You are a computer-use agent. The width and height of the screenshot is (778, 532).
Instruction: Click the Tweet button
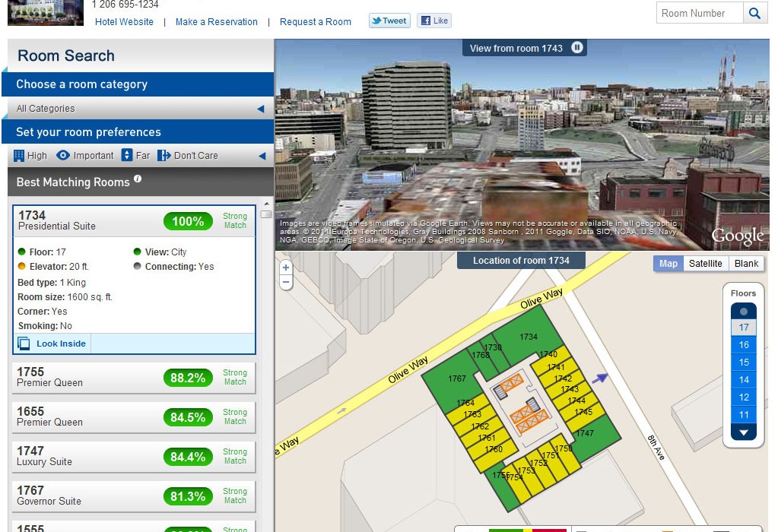click(389, 21)
